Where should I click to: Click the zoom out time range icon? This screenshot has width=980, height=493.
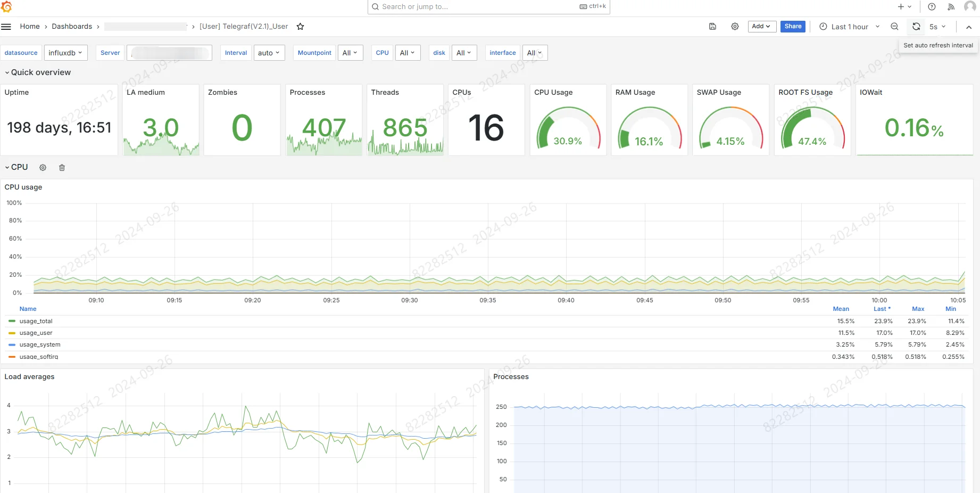click(894, 27)
